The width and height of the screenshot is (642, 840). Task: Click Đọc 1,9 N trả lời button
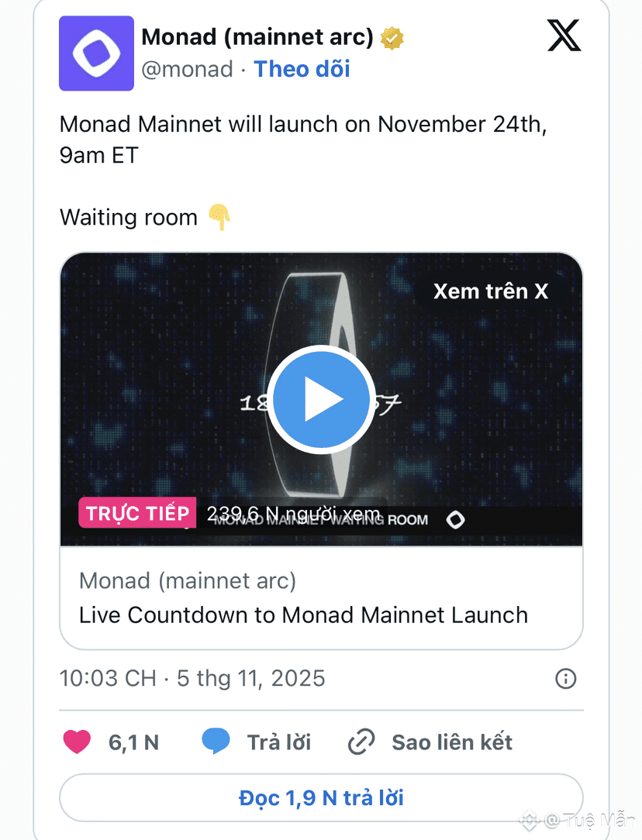[321, 797]
